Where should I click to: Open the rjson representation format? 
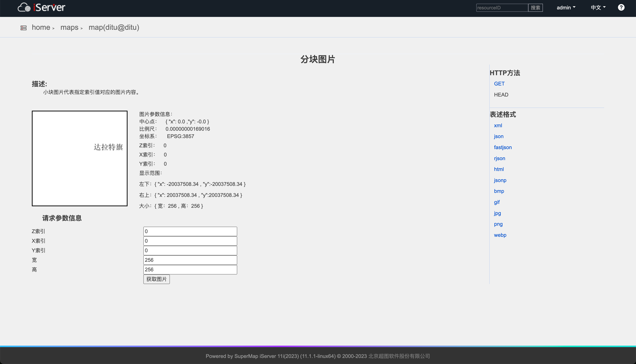(x=499, y=158)
